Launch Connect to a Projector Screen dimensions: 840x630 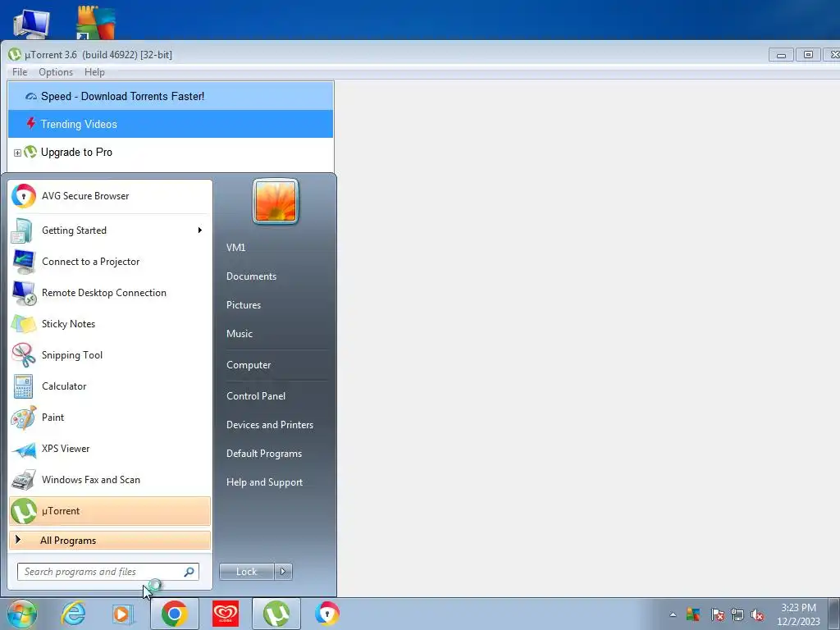[110, 262]
